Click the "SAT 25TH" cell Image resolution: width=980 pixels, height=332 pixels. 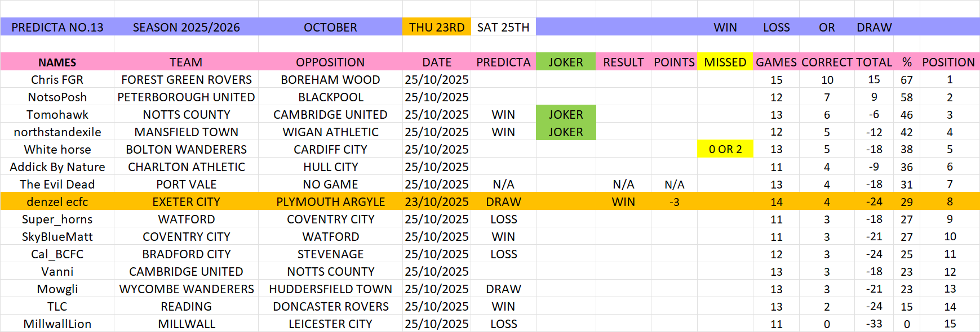[x=503, y=27]
